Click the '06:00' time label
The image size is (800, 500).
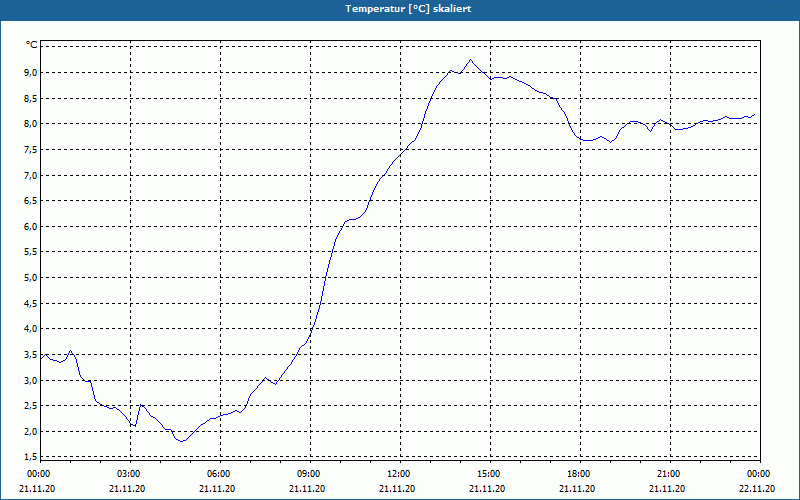coord(218,474)
